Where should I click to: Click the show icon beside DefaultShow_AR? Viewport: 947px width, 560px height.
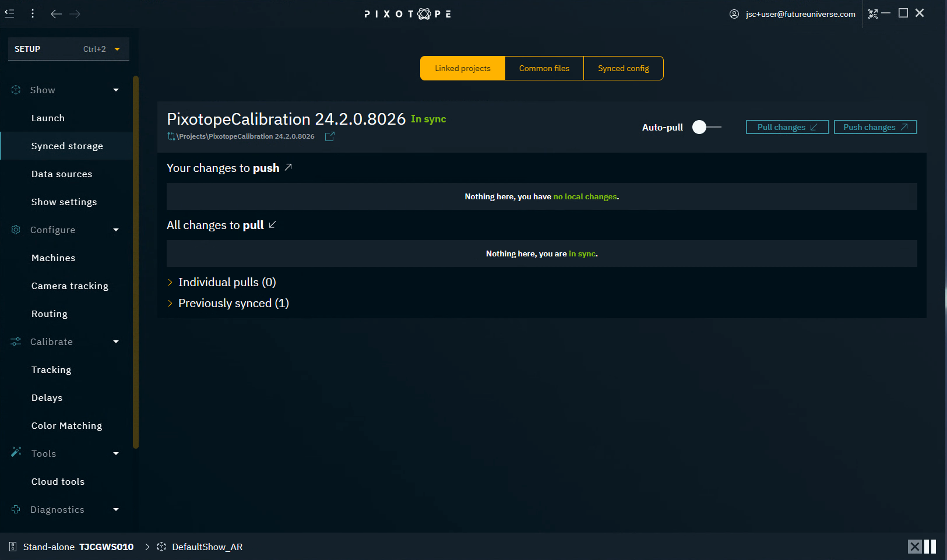161,547
